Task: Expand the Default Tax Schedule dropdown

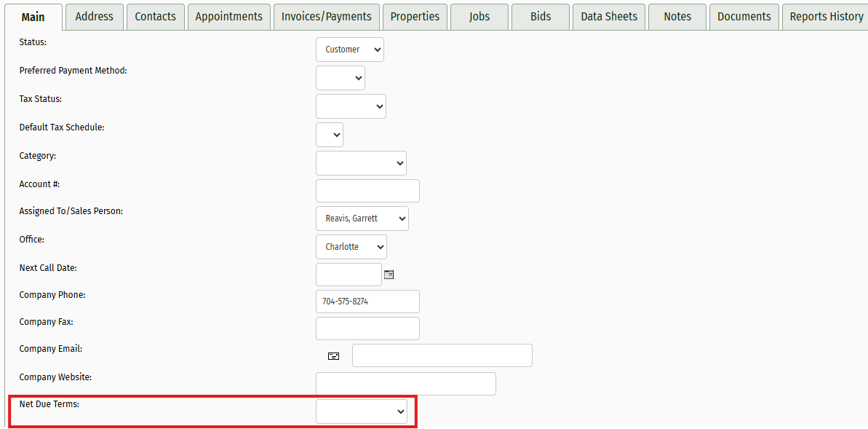Action: click(x=330, y=135)
